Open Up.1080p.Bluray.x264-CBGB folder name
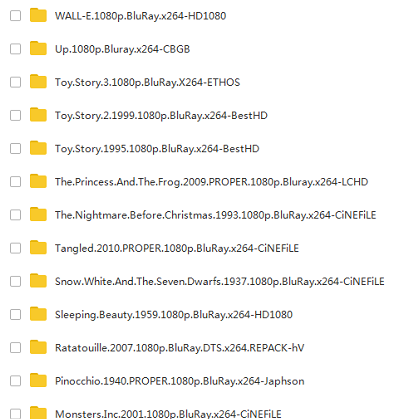The width and height of the screenshot is (404, 419). click(122, 49)
